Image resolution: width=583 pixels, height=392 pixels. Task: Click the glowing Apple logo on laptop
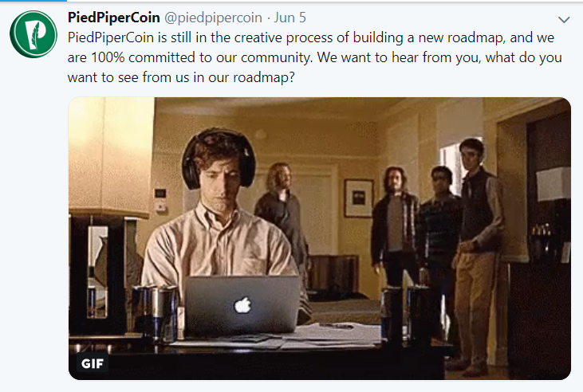[242, 305]
